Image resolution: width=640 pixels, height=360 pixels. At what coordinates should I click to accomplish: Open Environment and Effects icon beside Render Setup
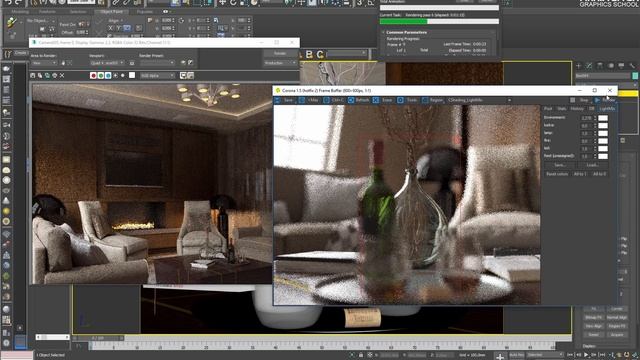tap(190, 62)
